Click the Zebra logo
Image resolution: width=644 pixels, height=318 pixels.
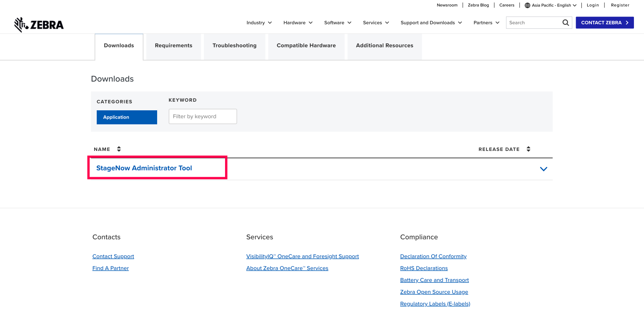click(x=39, y=24)
